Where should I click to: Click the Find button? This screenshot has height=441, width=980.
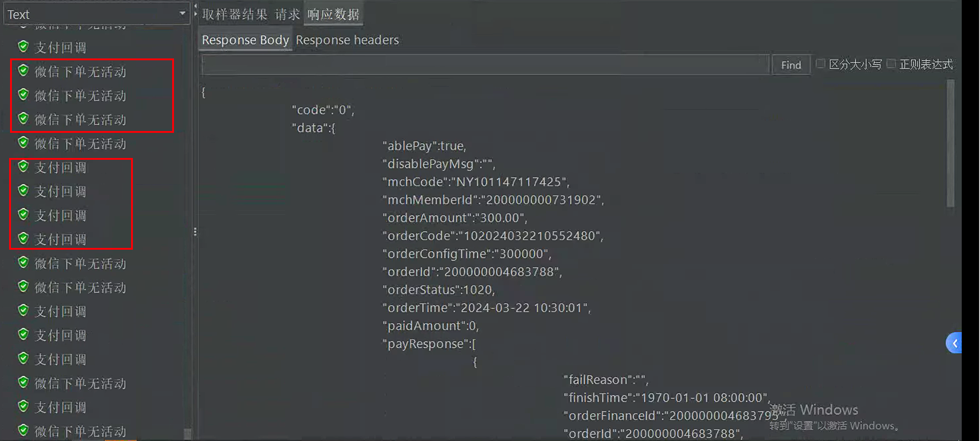791,65
